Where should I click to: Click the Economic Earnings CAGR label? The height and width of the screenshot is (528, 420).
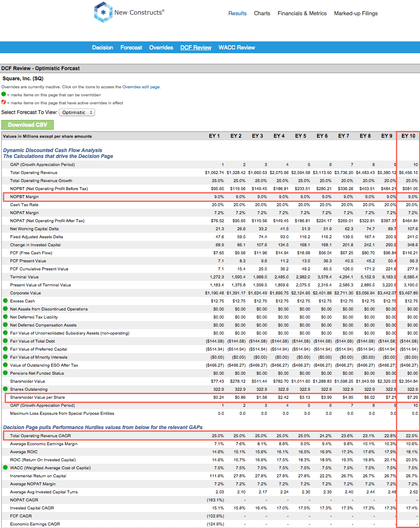point(35,524)
